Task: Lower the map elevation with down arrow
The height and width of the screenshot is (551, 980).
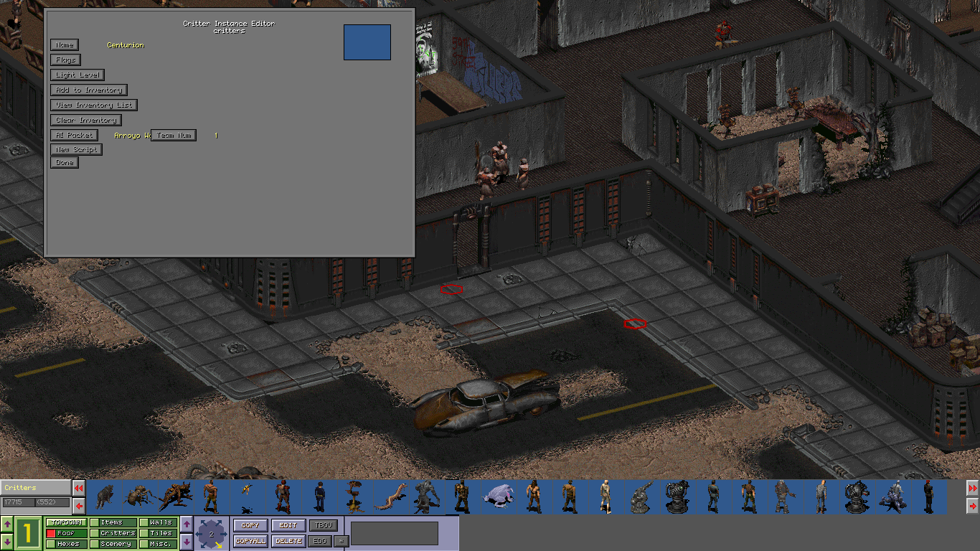Action: tap(6, 541)
